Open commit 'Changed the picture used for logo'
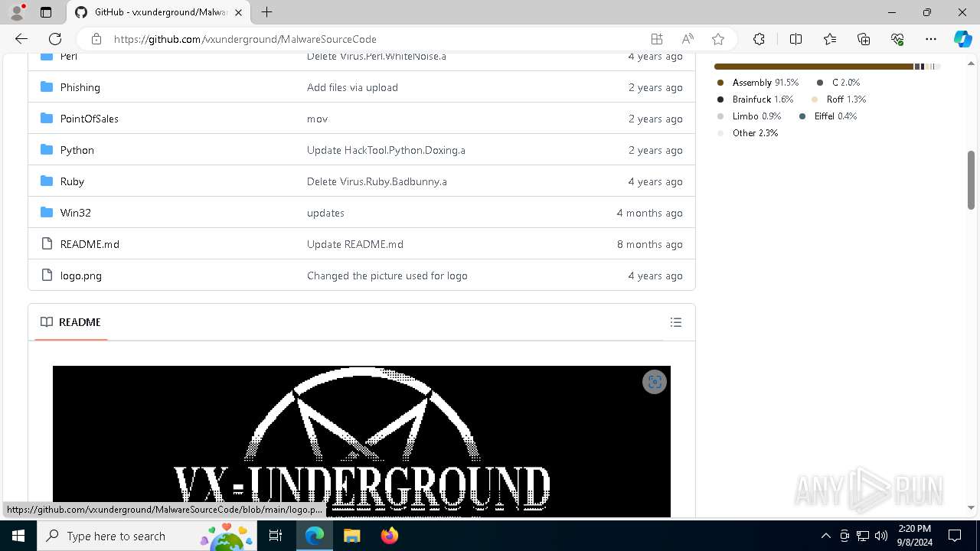The width and height of the screenshot is (980, 551). click(x=387, y=275)
